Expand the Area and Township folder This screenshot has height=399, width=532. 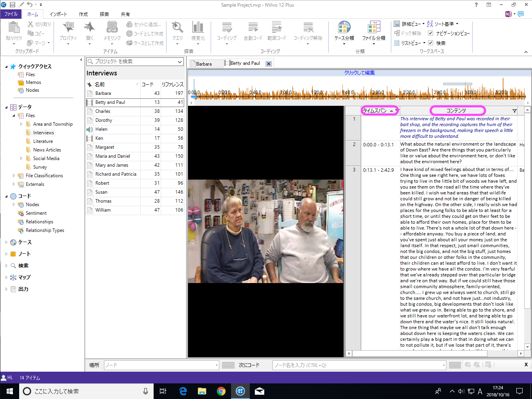click(x=21, y=124)
